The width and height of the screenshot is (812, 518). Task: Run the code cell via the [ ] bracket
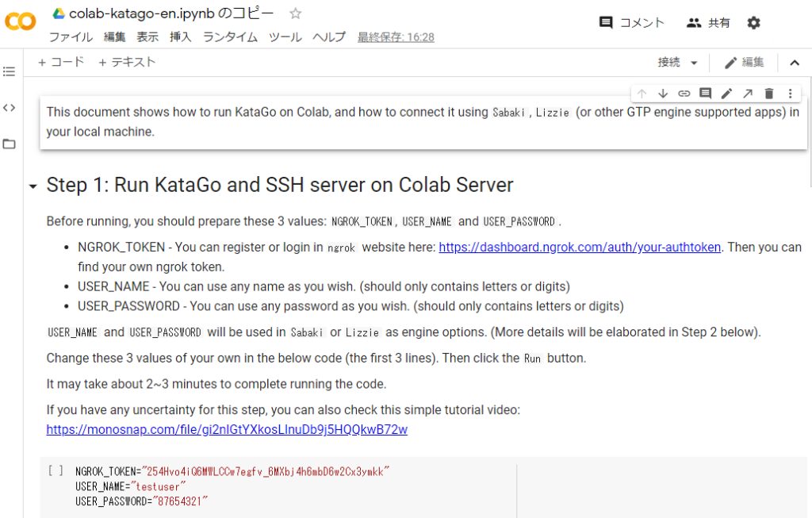coord(56,470)
